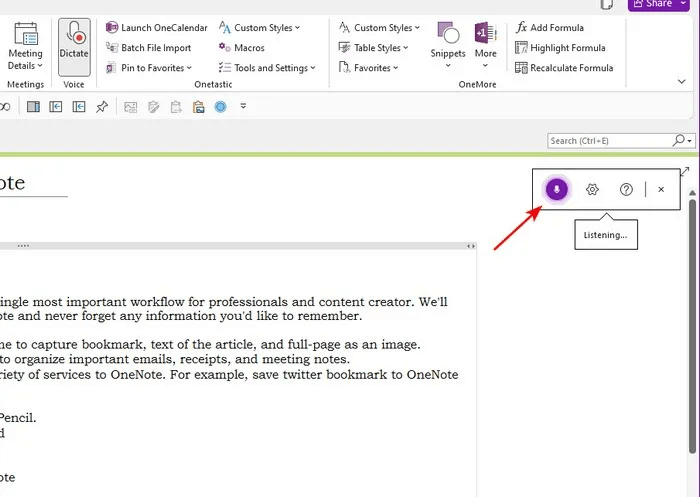Click the dock-to-side panel icon in quick toolbar
Viewport: 700px width, 497px height.
[x=33, y=107]
